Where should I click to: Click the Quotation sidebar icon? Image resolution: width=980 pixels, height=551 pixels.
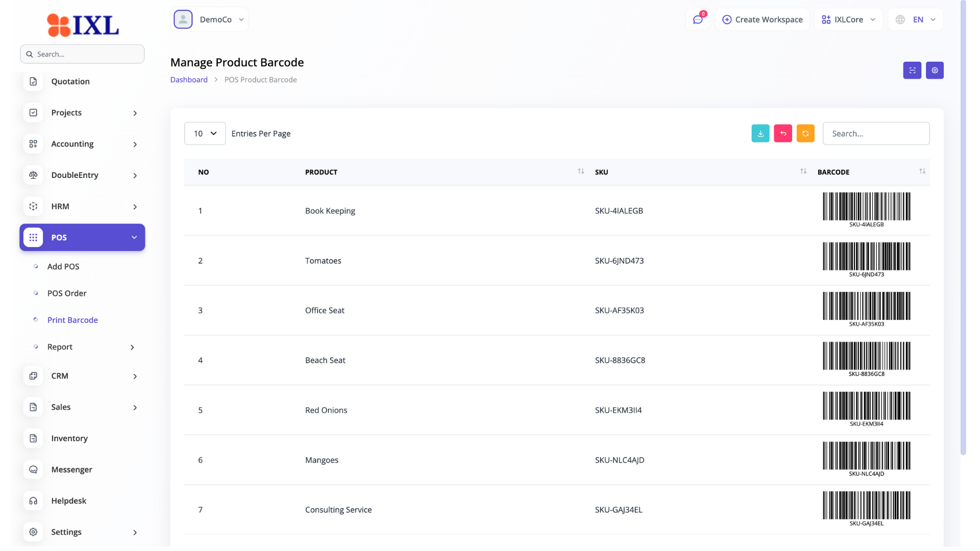33,82
